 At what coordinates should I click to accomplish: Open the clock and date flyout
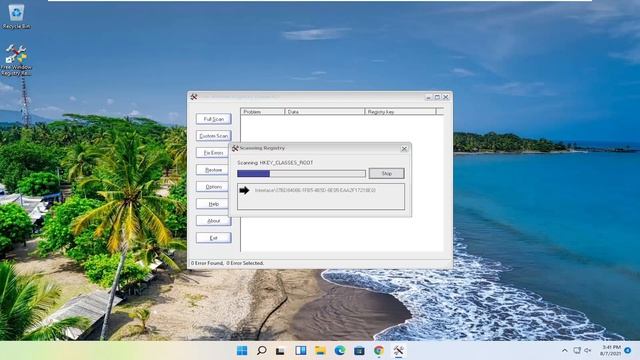(611, 351)
